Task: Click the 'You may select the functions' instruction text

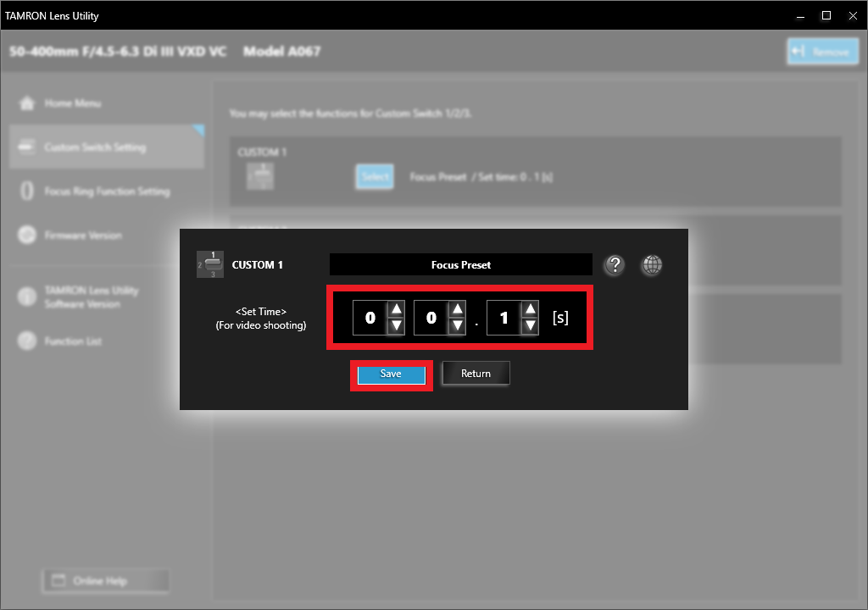Action: tap(350, 114)
